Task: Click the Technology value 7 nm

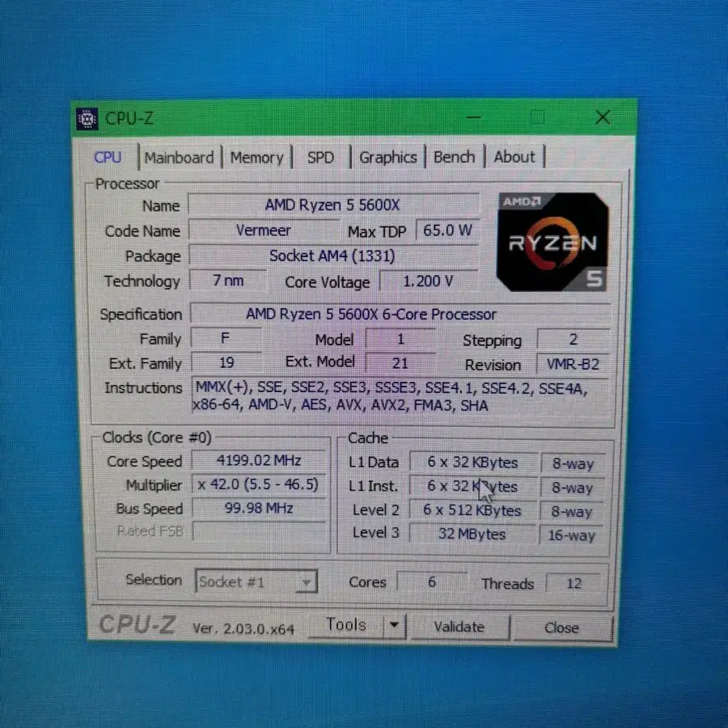Action: (228, 281)
